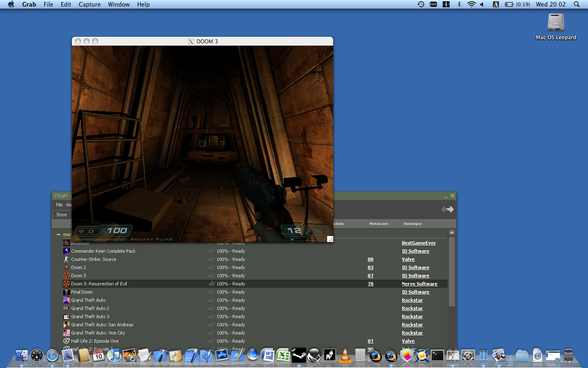Open the Window menu

119,4
